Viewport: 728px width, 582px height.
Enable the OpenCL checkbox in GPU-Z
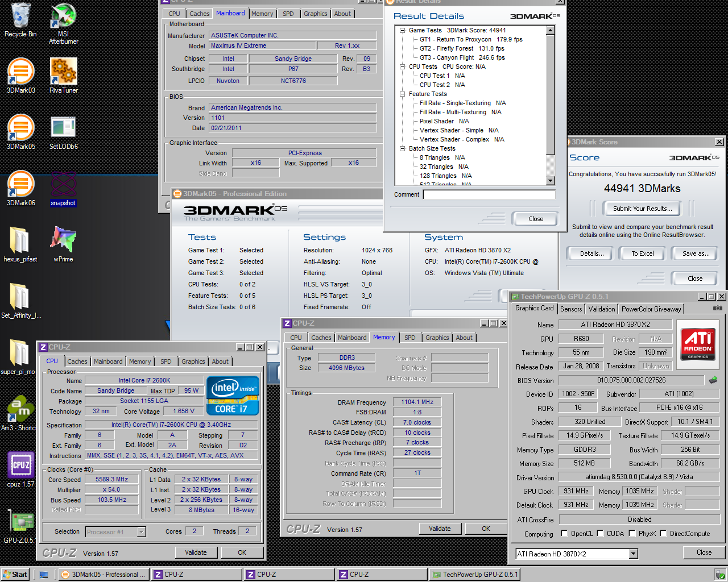tap(564, 534)
